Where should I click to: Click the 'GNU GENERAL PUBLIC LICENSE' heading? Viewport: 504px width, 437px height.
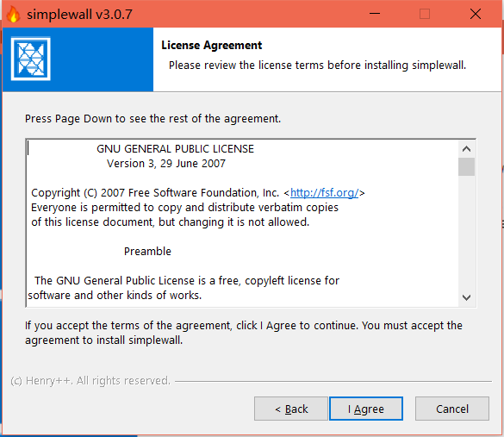175,149
